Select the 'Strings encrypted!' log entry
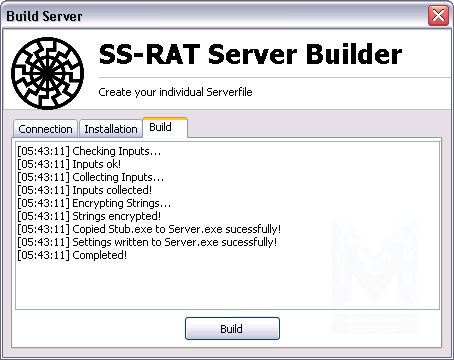Viewport: 454px width, 360px height. [89, 216]
